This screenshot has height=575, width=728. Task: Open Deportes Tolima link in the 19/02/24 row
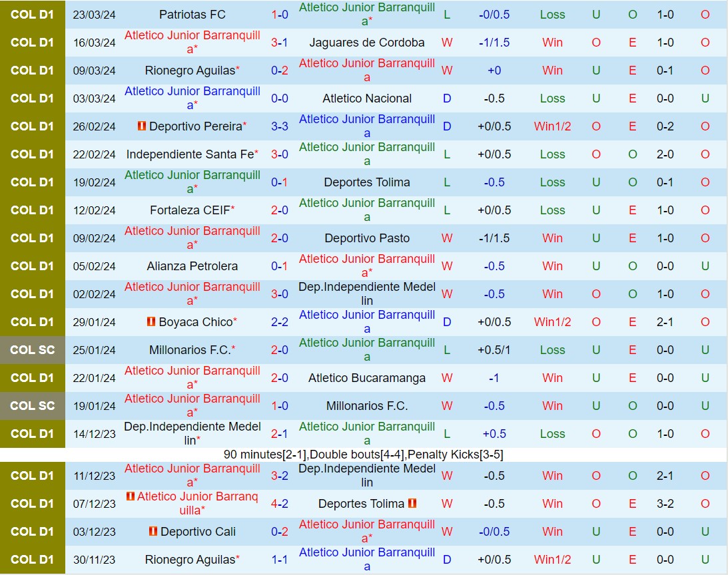367,182
